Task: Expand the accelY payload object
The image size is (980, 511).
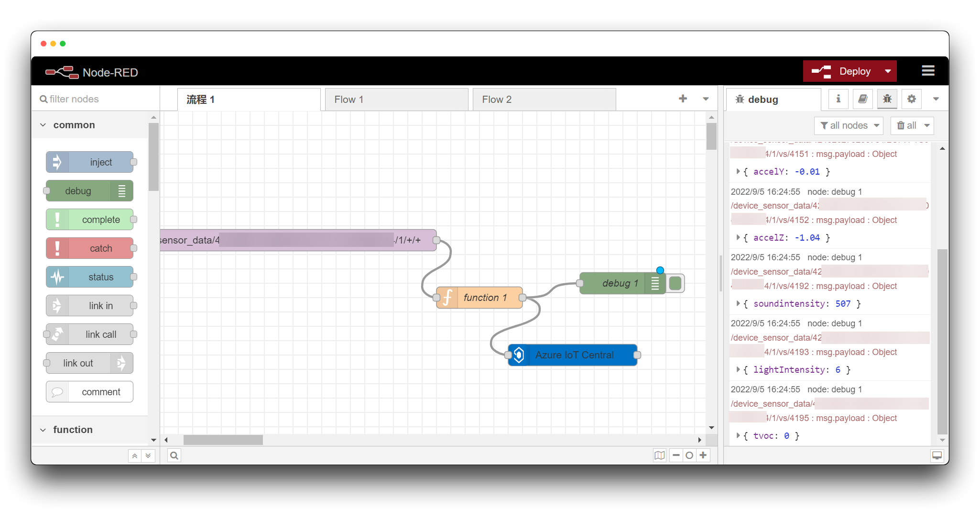Action: [x=738, y=171]
